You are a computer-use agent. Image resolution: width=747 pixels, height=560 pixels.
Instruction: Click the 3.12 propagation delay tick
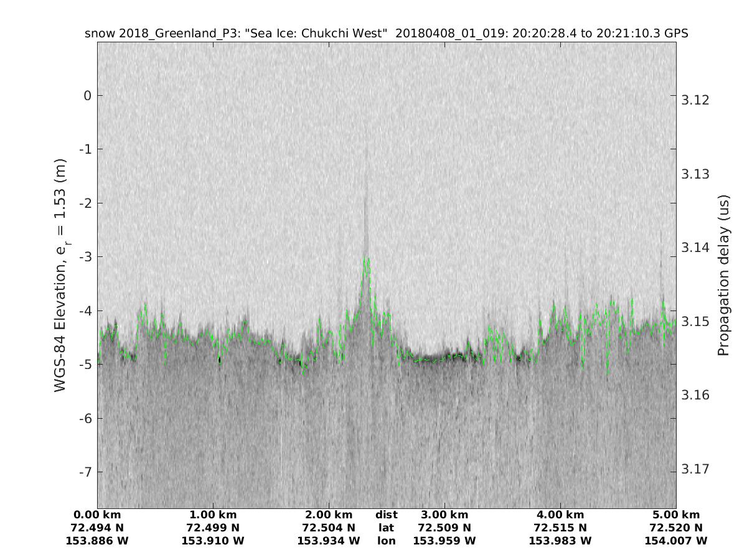[x=695, y=100]
